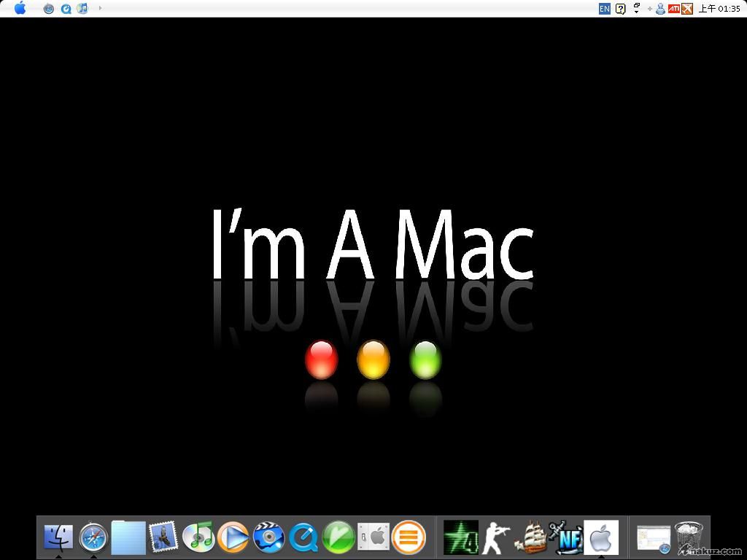The height and width of the screenshot is (560, 747).
Task: Expand the quick launch overflow arrow
Action: point(100,8)
